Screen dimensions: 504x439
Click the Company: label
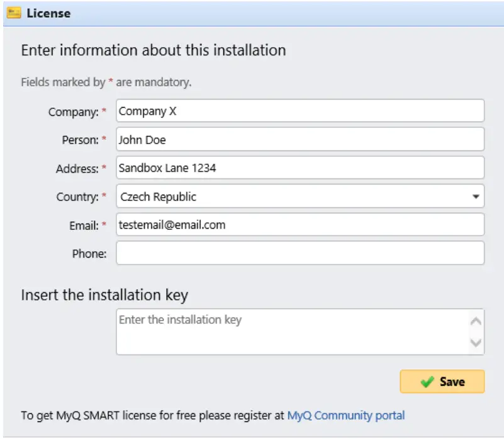[x=73, y=111]
